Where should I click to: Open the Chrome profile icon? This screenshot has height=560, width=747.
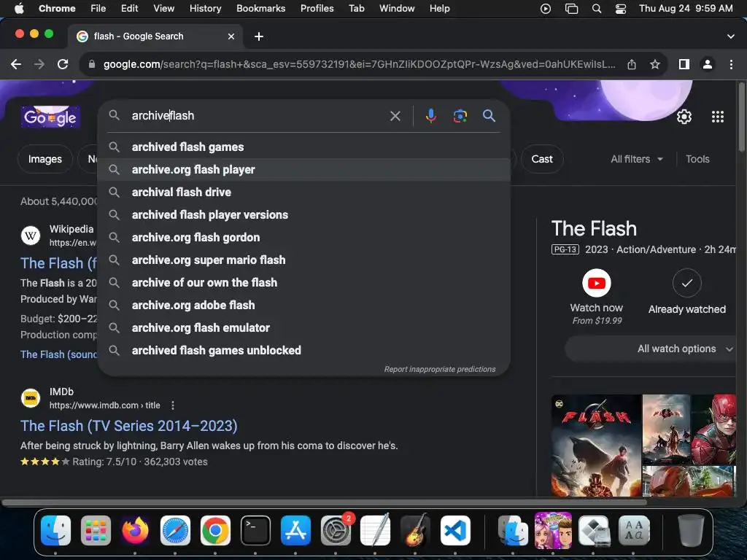click(708, 64)
